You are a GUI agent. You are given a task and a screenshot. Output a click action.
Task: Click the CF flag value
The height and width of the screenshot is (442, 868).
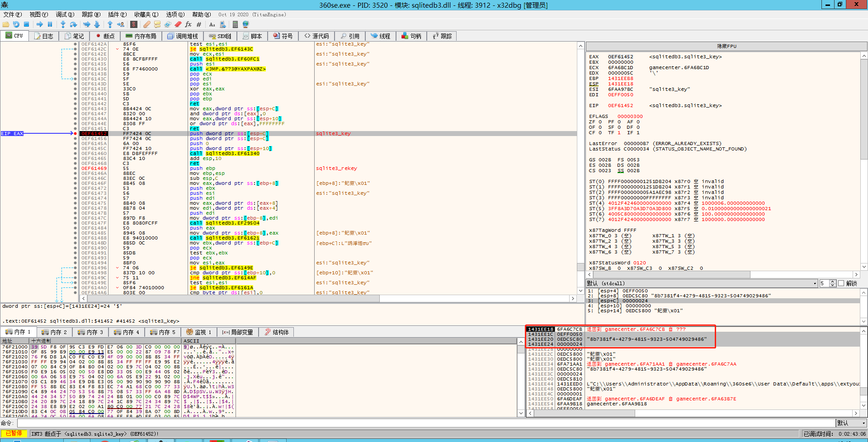click(600, 132)
